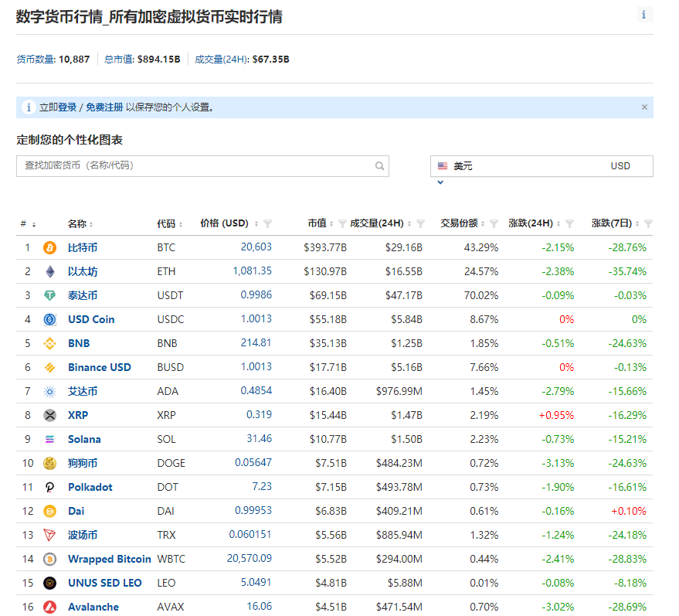Click the free registration link
Viewport: 679px width, 616px height.
point(104,107)
